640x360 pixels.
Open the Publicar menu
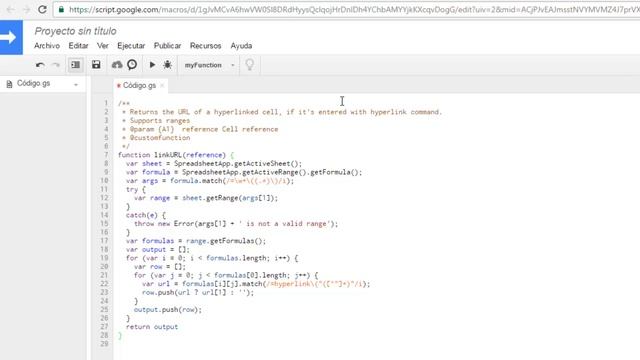[167, 46]
